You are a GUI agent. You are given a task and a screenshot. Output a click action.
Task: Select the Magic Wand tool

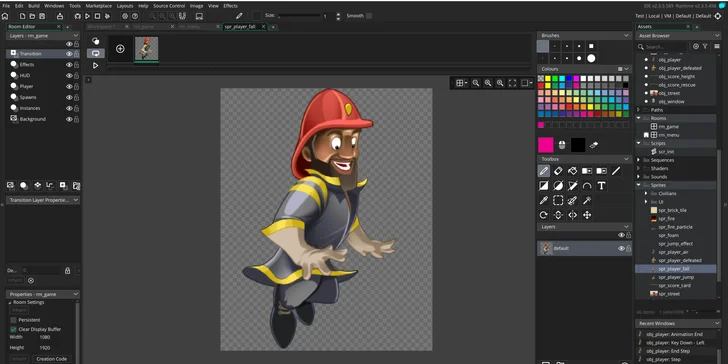[x=587, y=200]
